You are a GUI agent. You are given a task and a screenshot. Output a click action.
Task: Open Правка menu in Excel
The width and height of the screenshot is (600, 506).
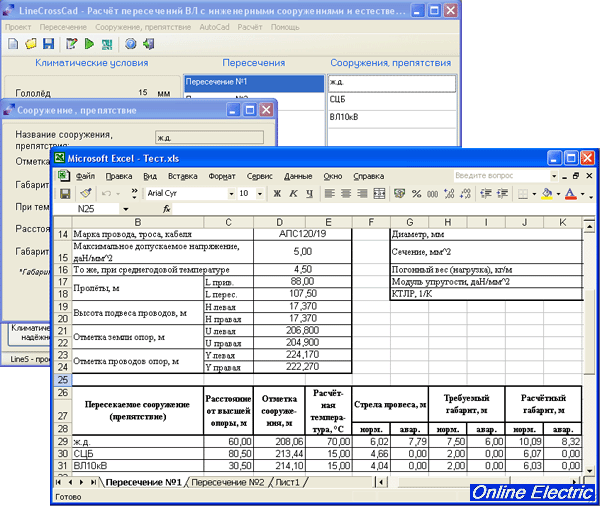119,176
